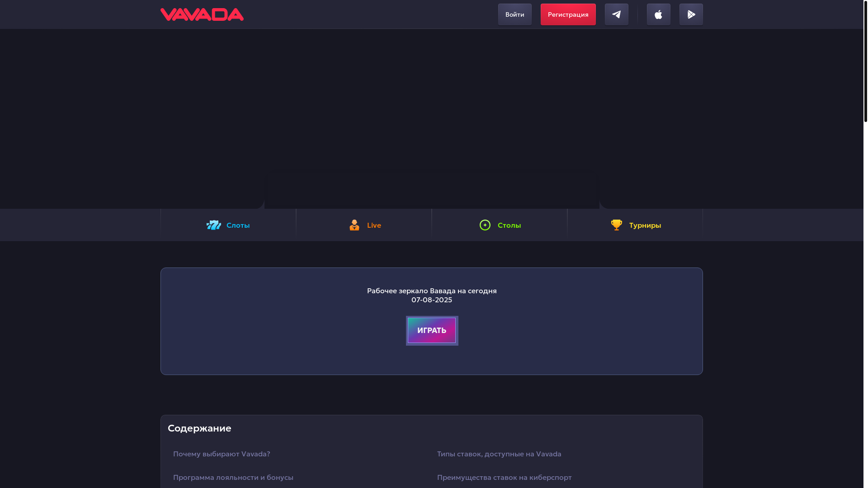
Task: Go to 'Преимущества ставок на киберспорт'
Action: click(x=504, y=478)
